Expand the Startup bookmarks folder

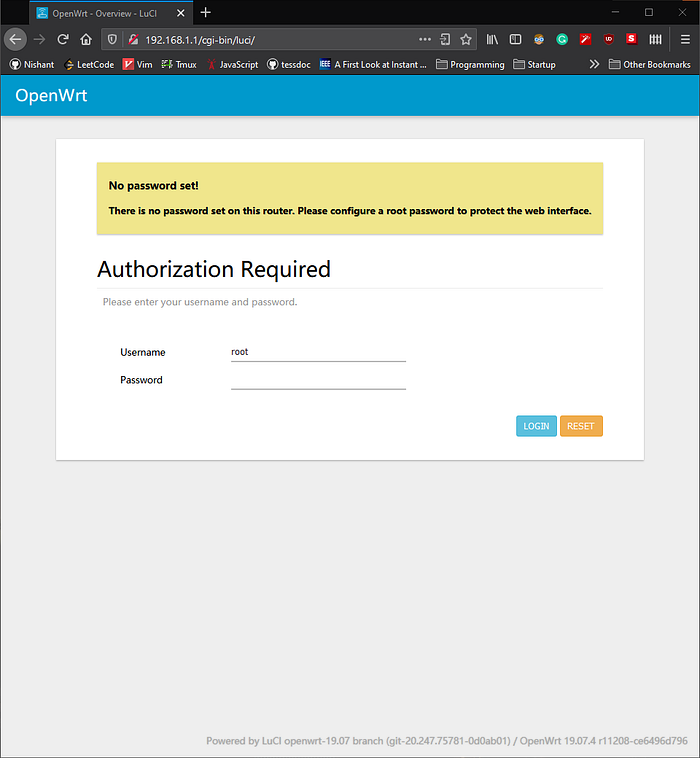(x=534, y=64)
